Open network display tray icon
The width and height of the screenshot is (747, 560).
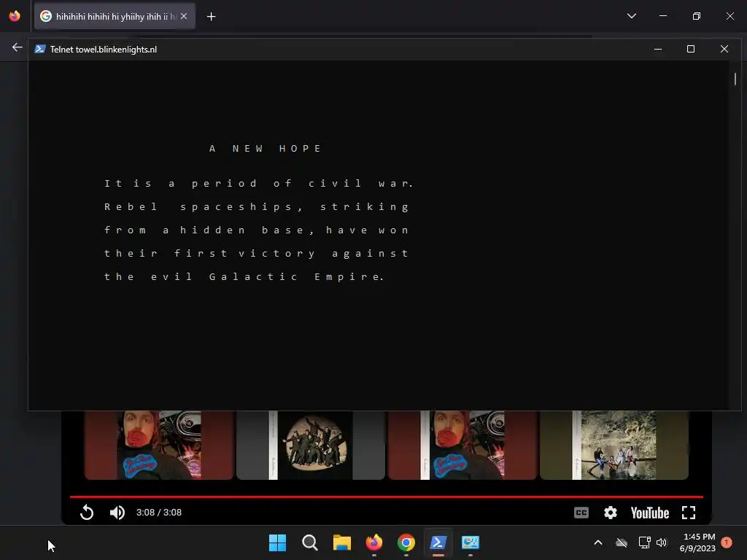(x=644, y=542)
